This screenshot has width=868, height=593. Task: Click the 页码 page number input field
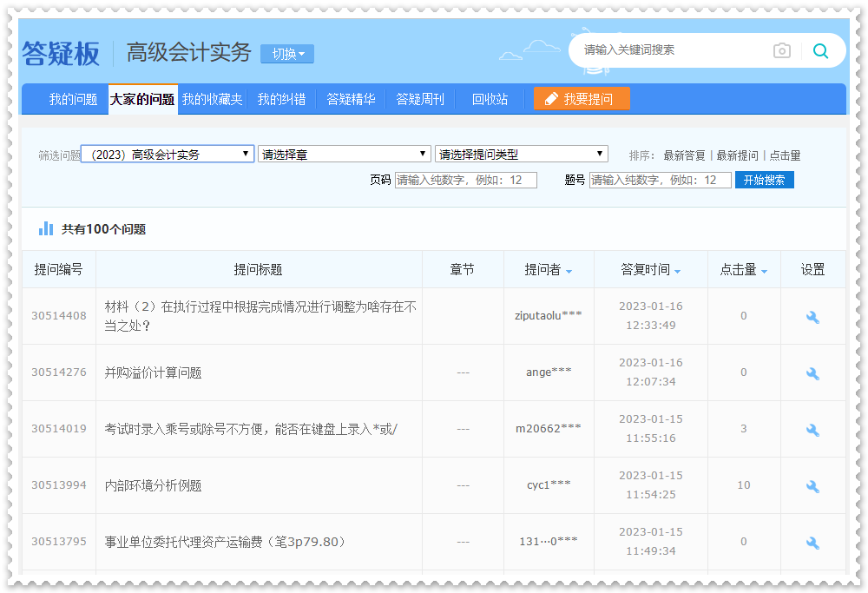point(464,180)
